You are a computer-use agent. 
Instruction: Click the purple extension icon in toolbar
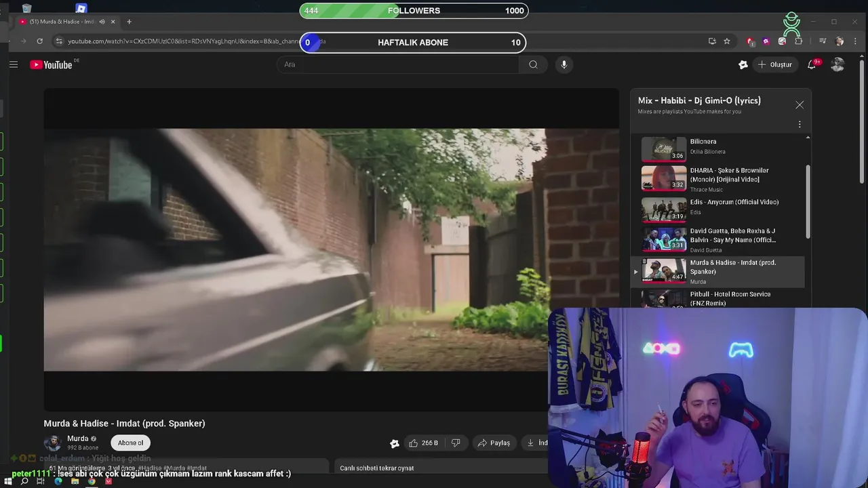[766, 41]
